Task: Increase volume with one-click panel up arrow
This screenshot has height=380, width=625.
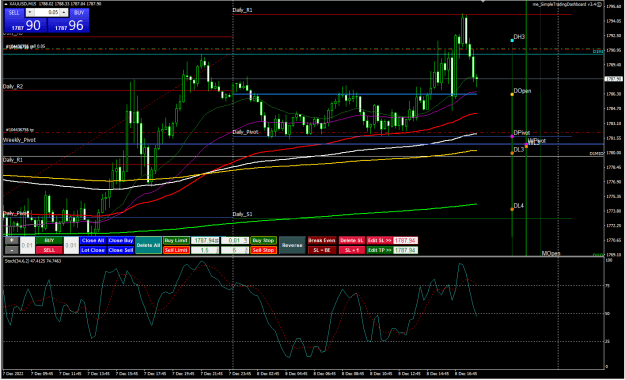Action: pos(64,12)
